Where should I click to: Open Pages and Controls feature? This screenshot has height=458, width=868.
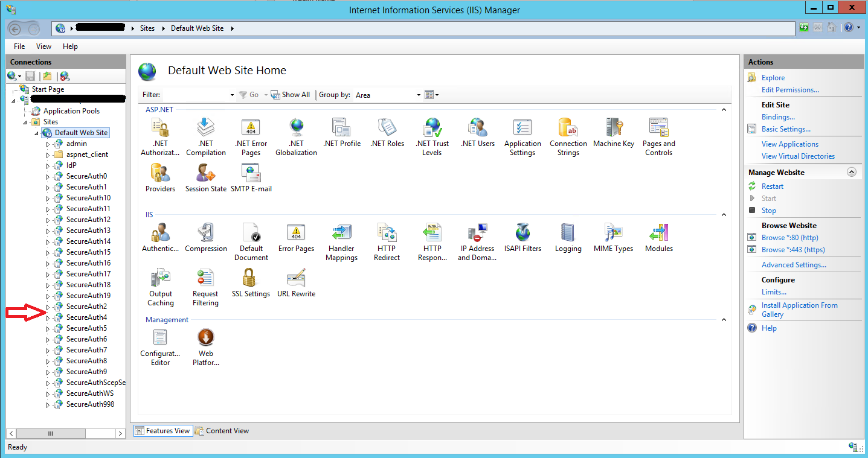[x=658, y=137]
